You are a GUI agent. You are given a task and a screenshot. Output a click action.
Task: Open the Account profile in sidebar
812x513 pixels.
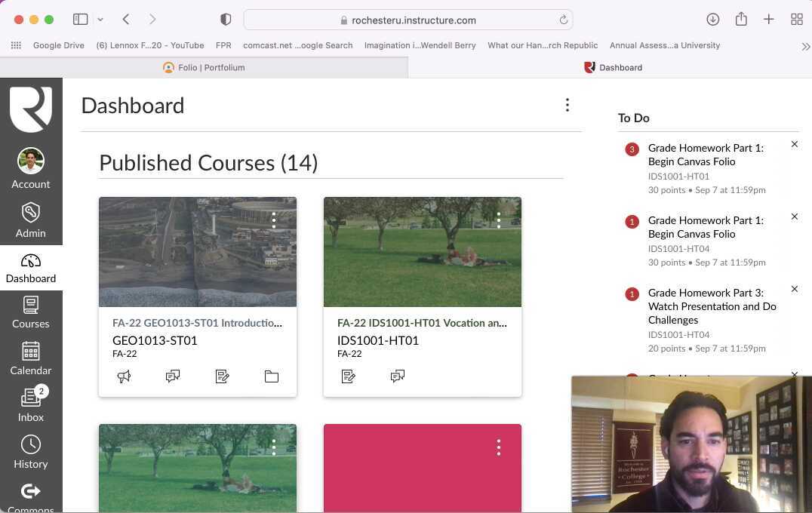click(x=30, y=169)
